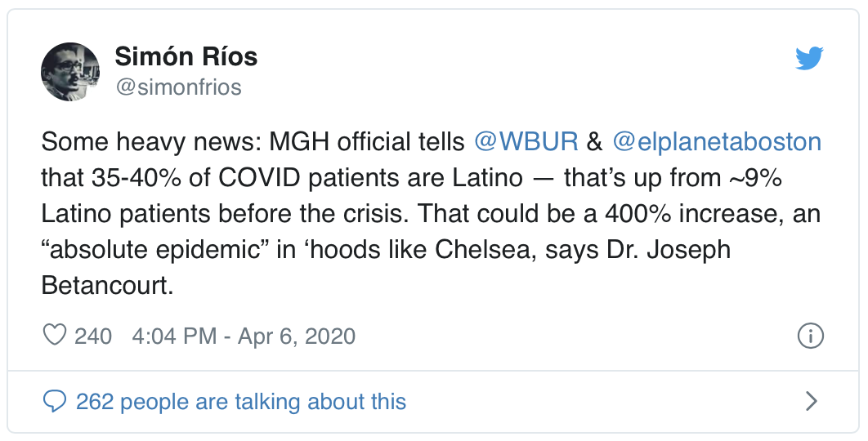Click the speech bubble conversation icon
Viewport: 868px width, 441px height.
click(x=55, y=401)
